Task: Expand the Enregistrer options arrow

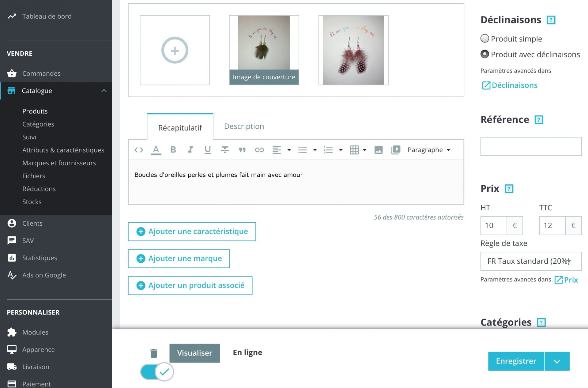Action: point(557,361)
